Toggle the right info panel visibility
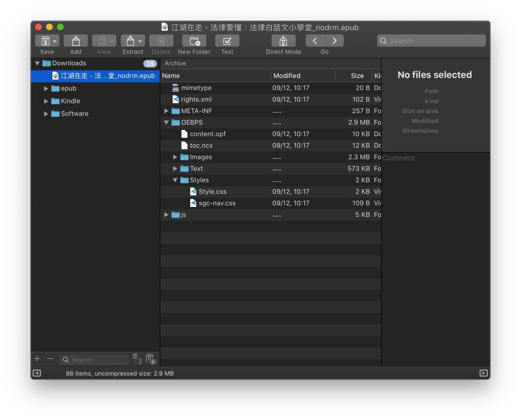The width and height of the screenshot is (521, 420). click(483, 373)
